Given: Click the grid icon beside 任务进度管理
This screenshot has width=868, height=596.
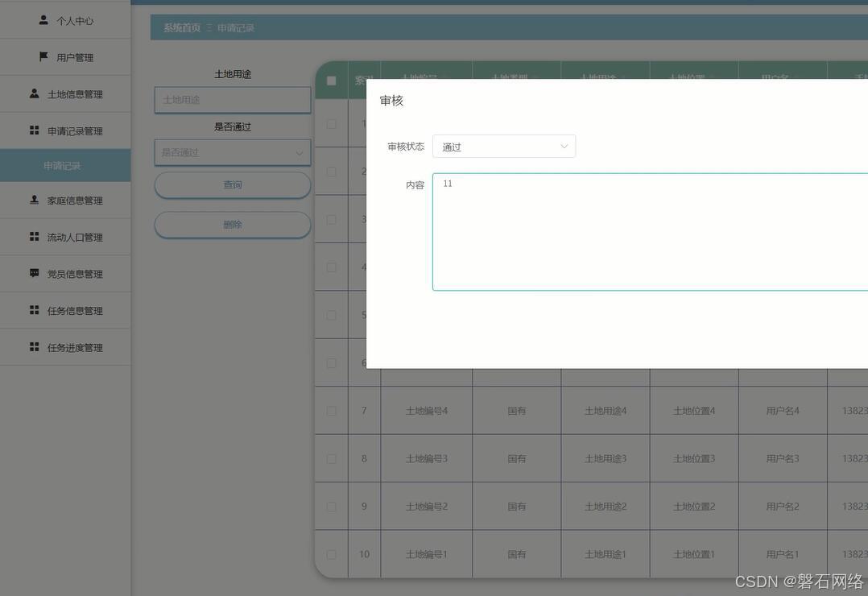Looking at the screenshot, I should (35, 347).
